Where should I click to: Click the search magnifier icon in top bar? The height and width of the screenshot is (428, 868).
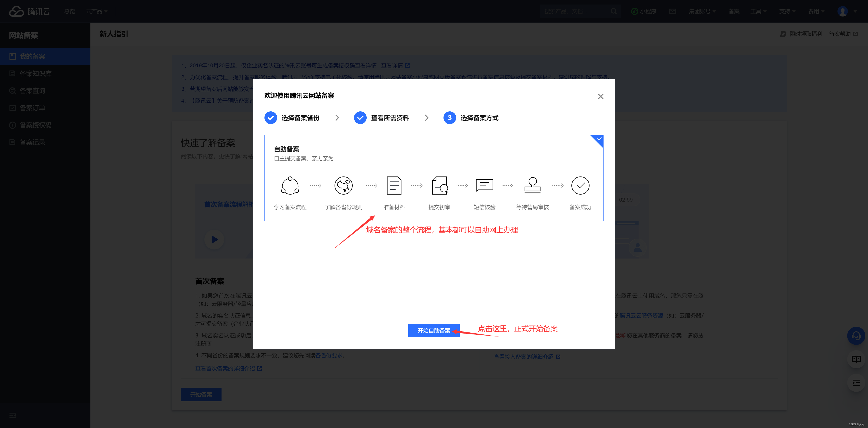tap(614, 11)
